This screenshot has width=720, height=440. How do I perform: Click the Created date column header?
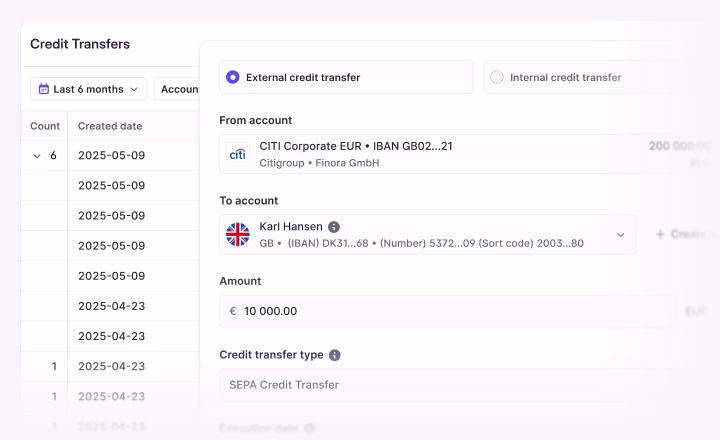[x=110, y=126]
